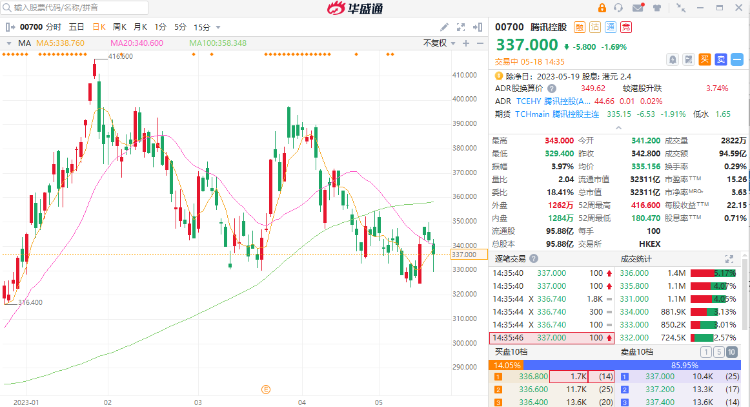Switch to 周K chart tab
Viewport: 750px width, 407px height.
[120, 27]
